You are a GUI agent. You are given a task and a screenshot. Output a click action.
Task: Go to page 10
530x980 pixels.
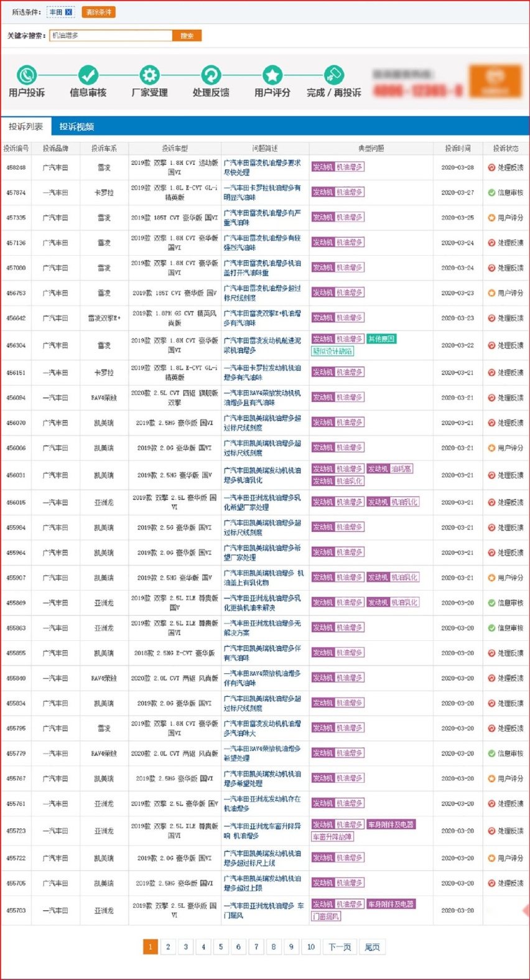tap(310, 947)
